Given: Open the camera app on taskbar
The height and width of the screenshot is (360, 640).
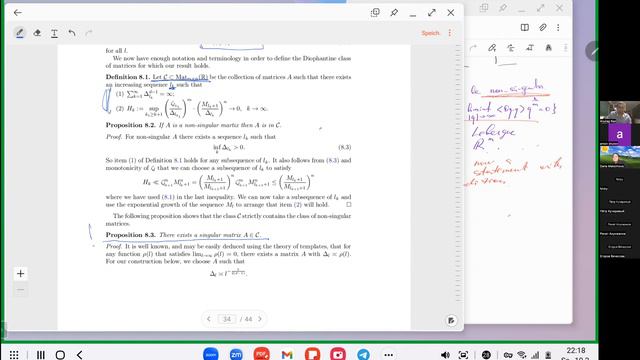Looking at the screenshot, I should coord(338,354).
